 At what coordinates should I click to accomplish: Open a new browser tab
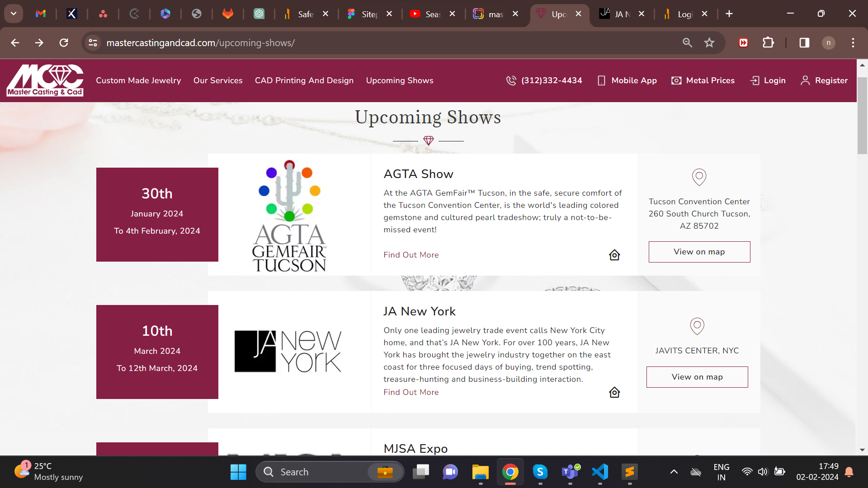pyautogui.click(x=729, y=14)
